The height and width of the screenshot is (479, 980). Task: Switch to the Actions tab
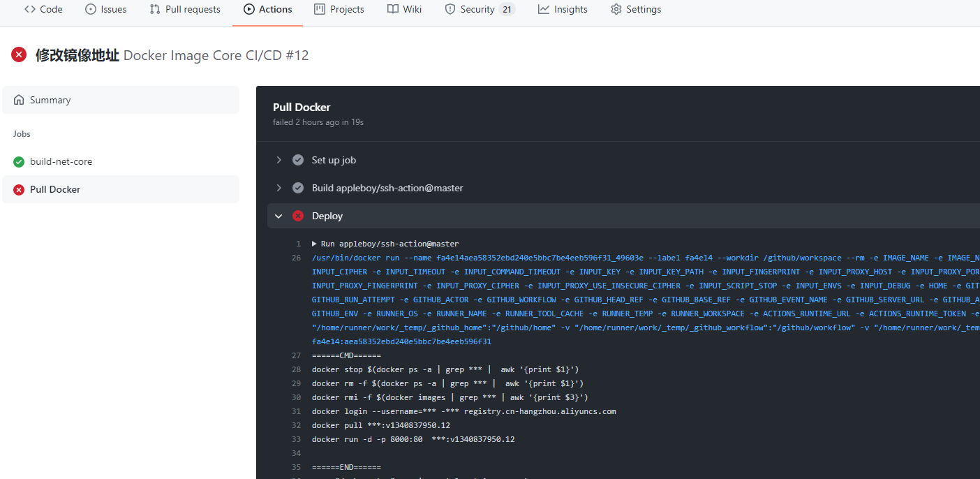(268, 9)
